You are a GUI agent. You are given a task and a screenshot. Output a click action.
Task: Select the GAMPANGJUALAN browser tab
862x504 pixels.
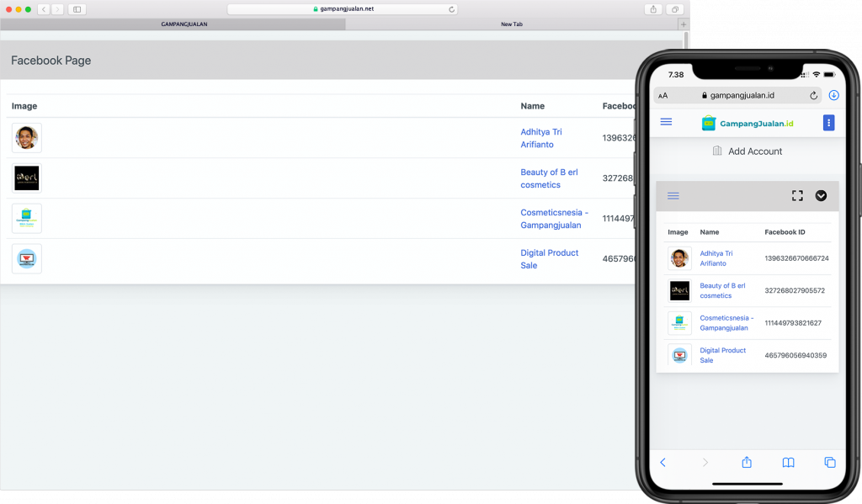pyautogui.click(x=184, y=24)
